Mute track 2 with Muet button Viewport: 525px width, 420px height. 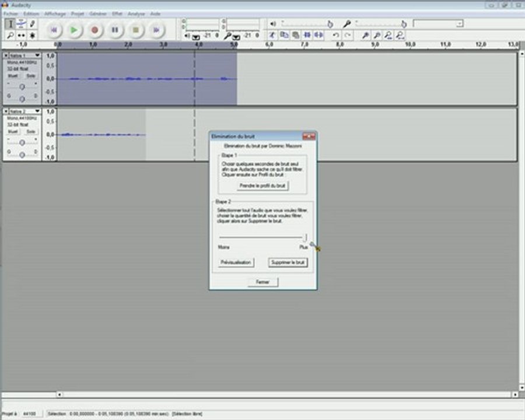click(x=13, y=132)
